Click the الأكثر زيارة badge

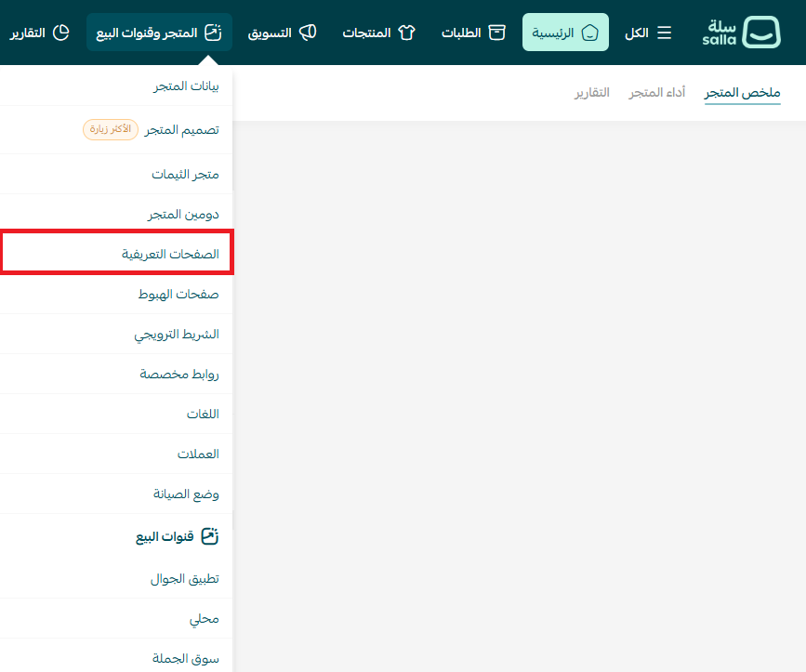pyautogui.click(x=111, y=129)
